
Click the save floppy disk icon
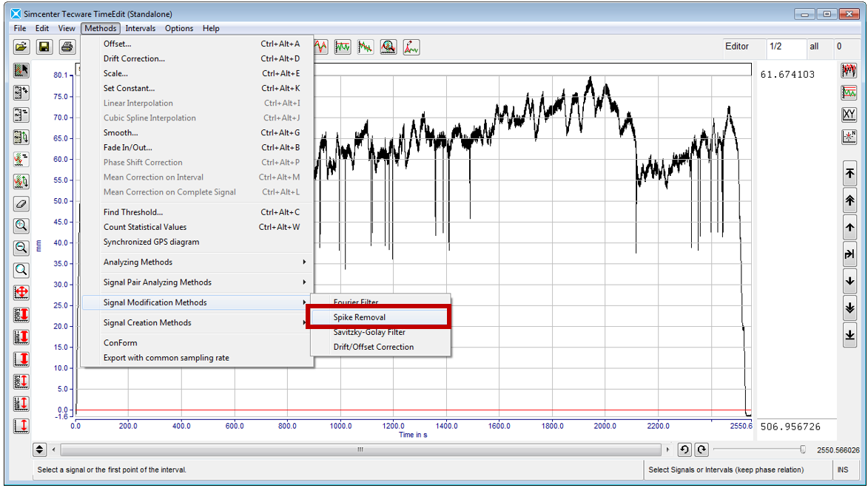tap(44, 47)
